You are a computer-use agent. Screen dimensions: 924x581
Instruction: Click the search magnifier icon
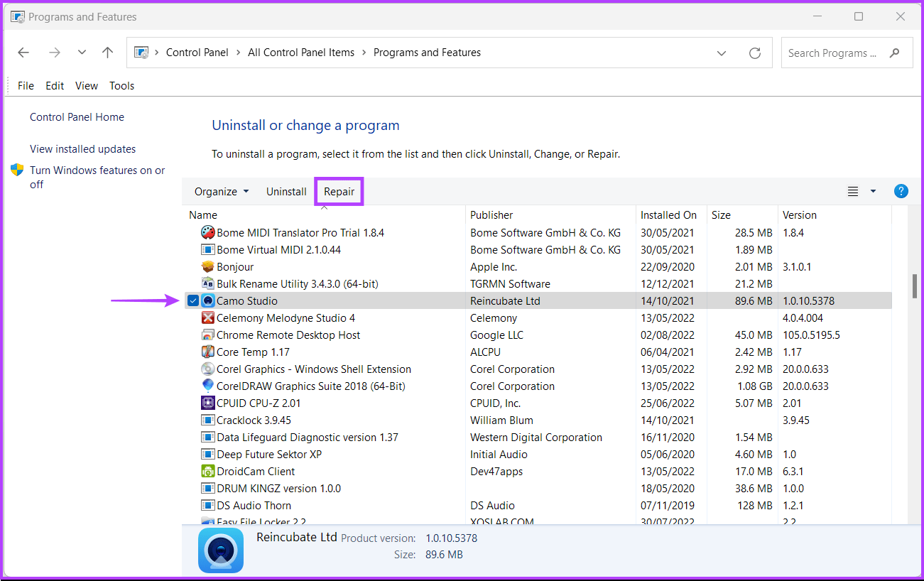(x=894, y=53)
